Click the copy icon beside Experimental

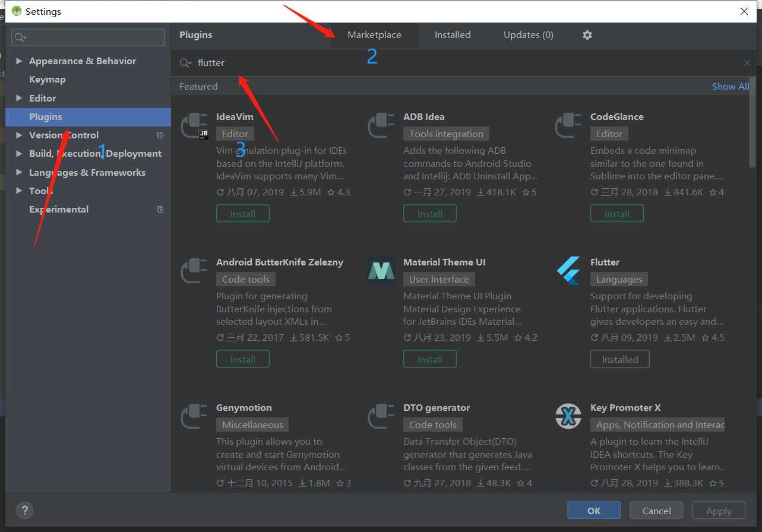coord(160,210)
